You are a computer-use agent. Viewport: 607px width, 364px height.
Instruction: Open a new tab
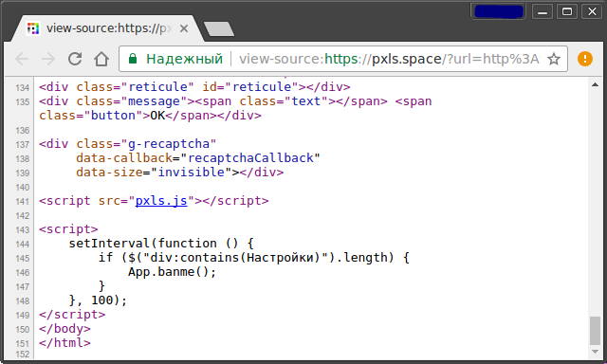219,29
